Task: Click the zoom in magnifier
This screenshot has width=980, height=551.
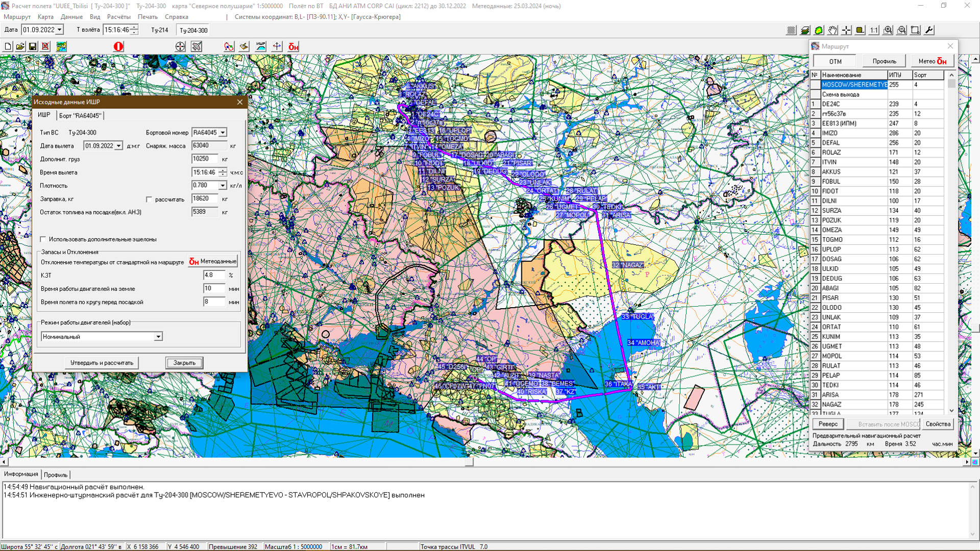Action: [888, 31]
